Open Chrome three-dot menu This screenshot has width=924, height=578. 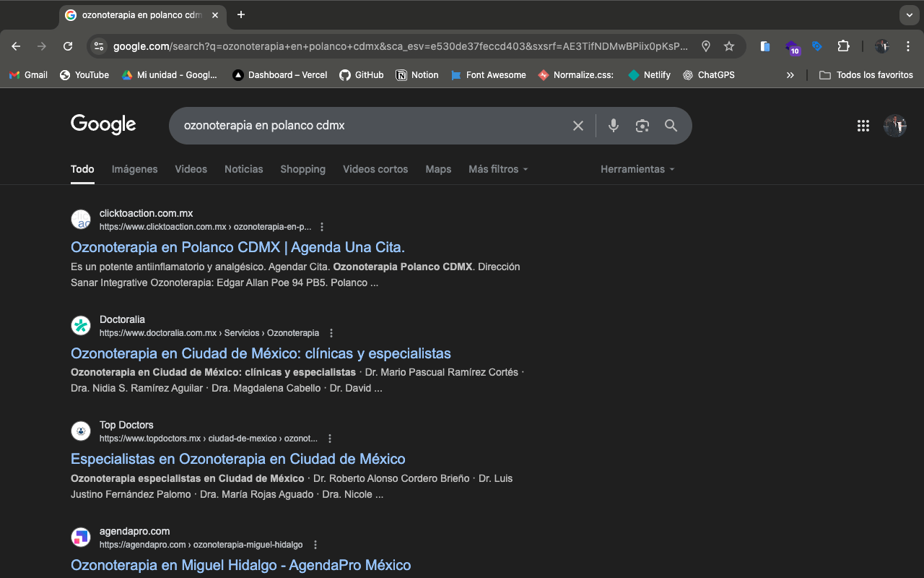pos(908,46)
